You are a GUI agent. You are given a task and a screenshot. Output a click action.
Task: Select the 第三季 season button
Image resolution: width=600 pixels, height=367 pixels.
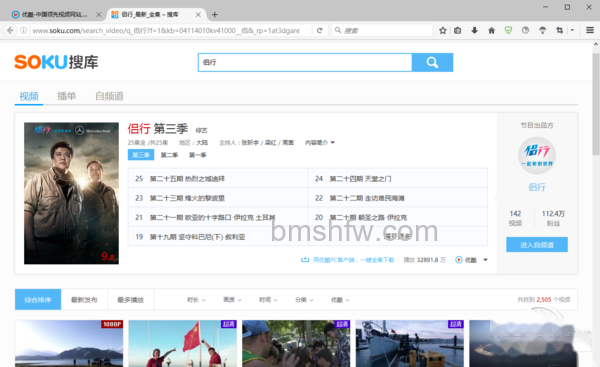pyautogui.click(x=141, y=155)
